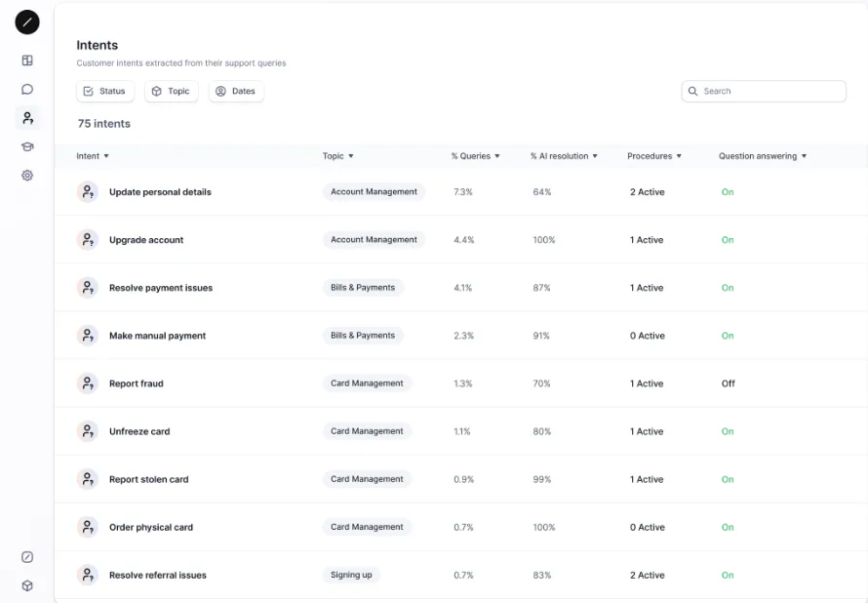The height and width of the screenshot is (603, 868).
Task: Toggle question answering On for Unfreeze card
Action: 728,431
